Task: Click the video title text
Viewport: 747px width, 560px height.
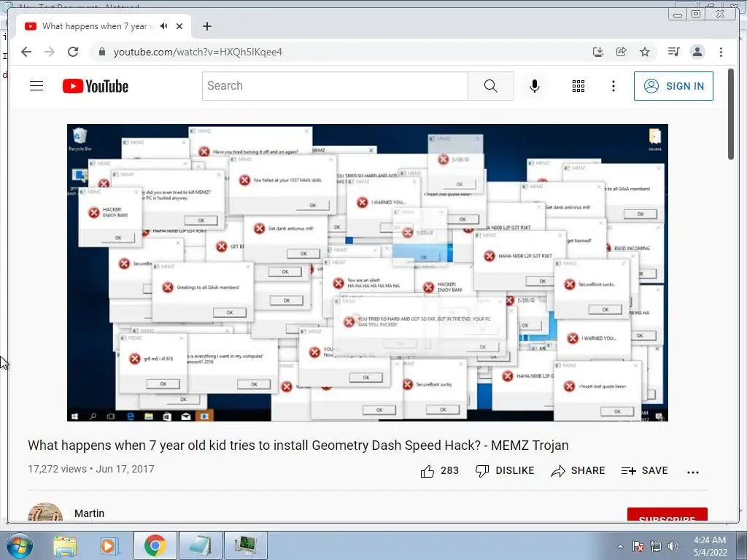Action: tap(298, 446)
